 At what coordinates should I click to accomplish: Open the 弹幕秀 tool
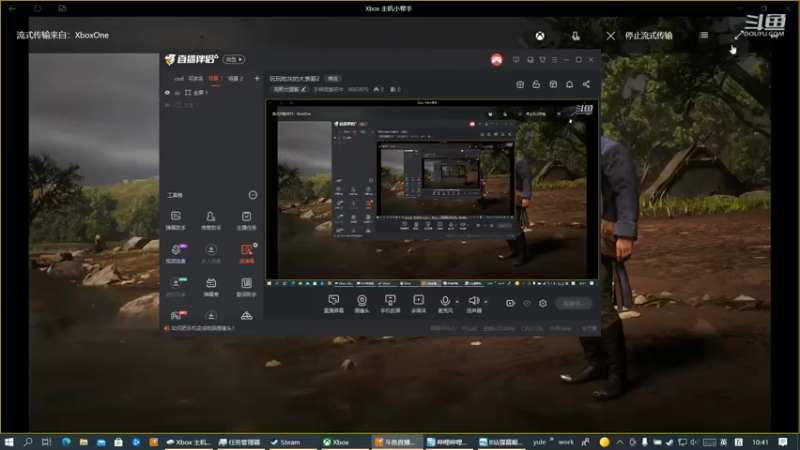pos(211,287)
